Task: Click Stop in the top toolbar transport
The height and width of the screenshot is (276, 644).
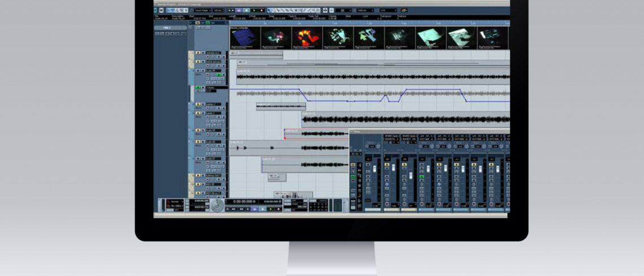Action: click(x=246, y=10)
